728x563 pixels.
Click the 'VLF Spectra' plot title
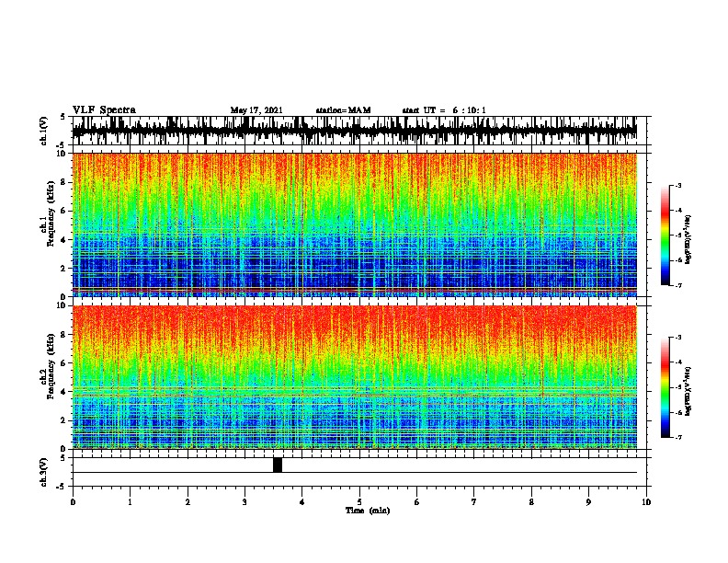tap(104, 109)
